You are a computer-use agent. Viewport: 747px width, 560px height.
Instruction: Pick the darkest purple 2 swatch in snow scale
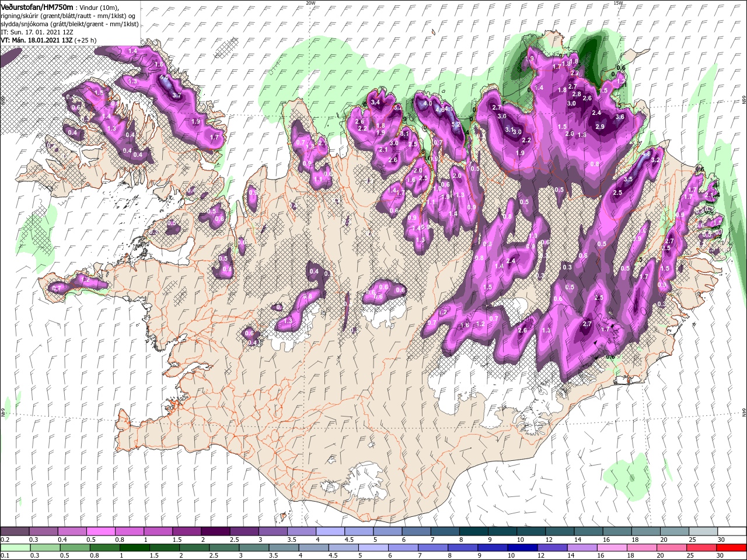coord(215,531)
